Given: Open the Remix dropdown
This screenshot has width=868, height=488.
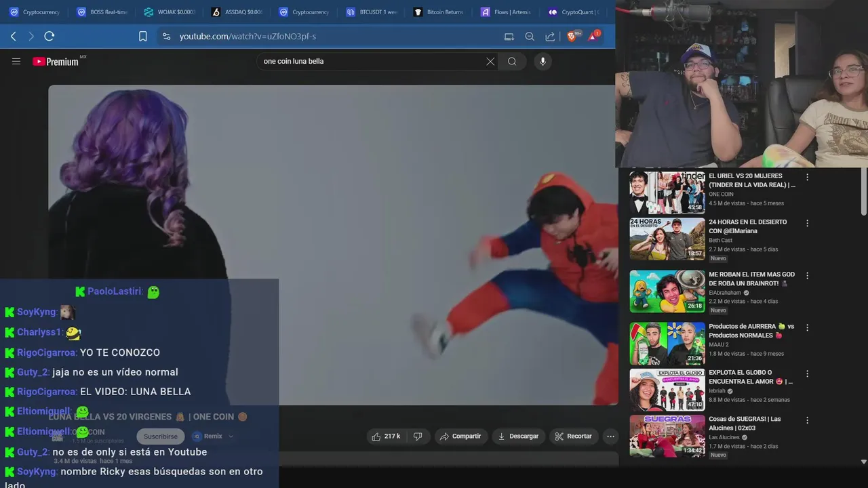Looking at the screenshot, I should [212, 436].
